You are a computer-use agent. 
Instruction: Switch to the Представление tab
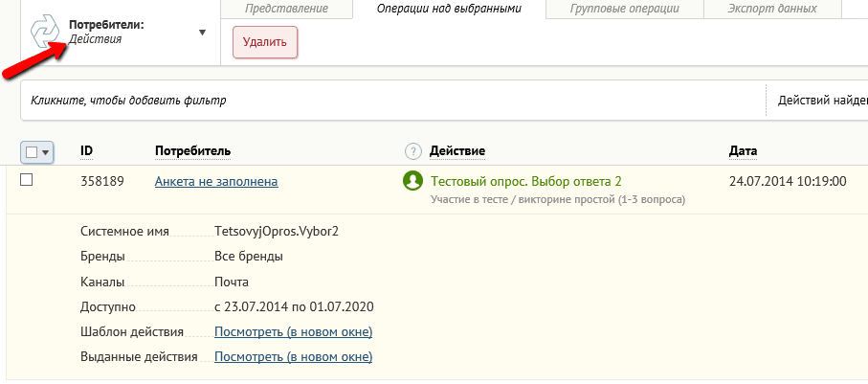tap(286, 9)
